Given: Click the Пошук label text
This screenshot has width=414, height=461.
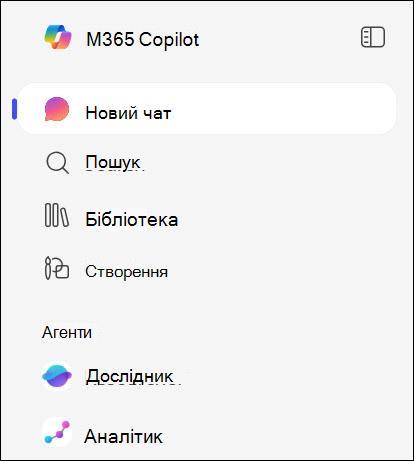Looking at the screenshot, I should 113,163.
